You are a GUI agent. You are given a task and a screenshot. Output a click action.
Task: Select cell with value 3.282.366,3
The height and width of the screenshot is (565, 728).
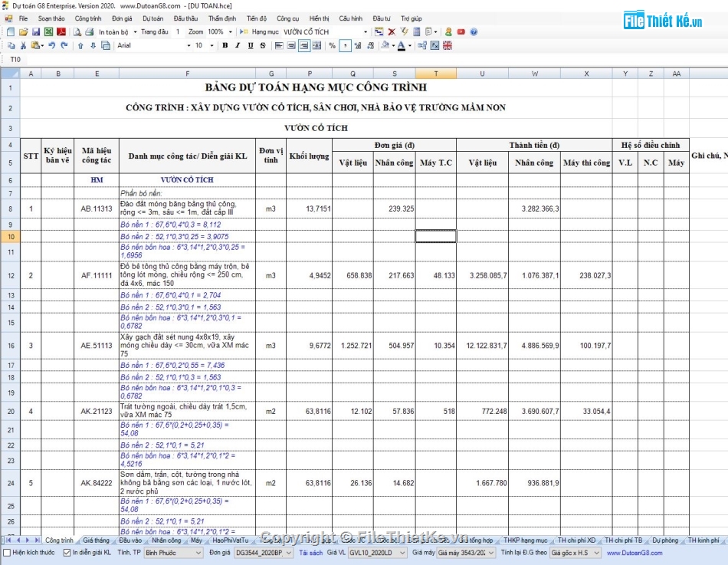[534, 209]
